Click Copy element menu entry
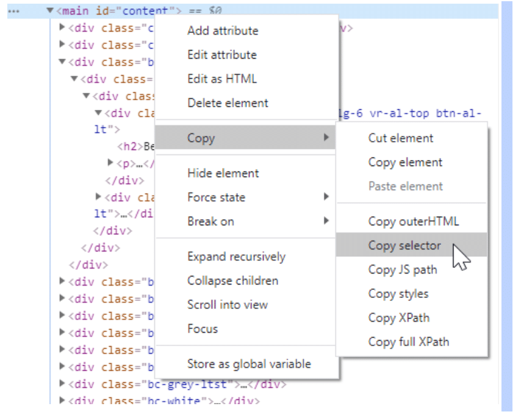 [x=405, y=162]
